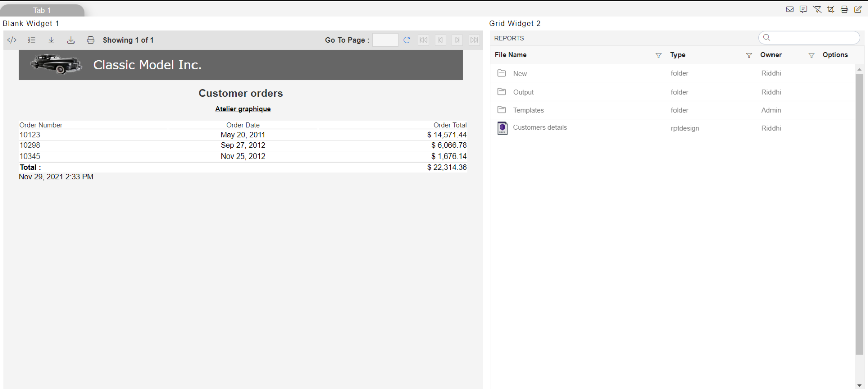Click the scrollbar up arrow in Reports grid
The height and width of the screenshot is (389, 868).
point(859,69)
